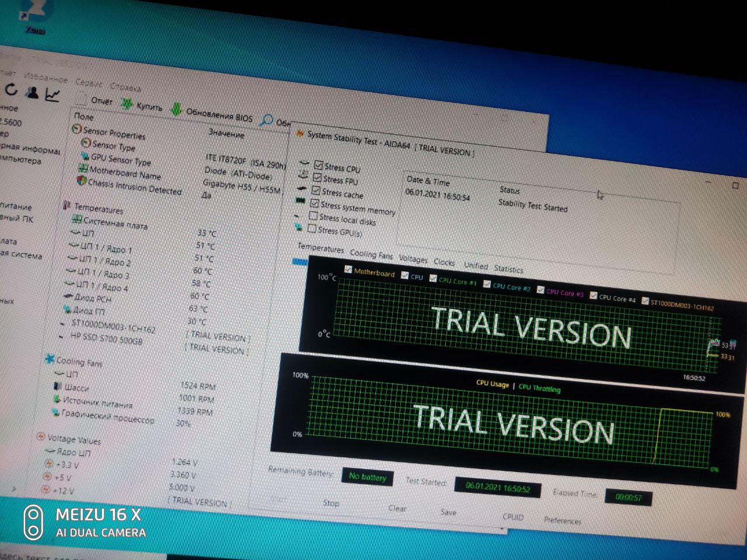Click the CPU Throttling graph label
747x560 pixels.
point(539,388)
